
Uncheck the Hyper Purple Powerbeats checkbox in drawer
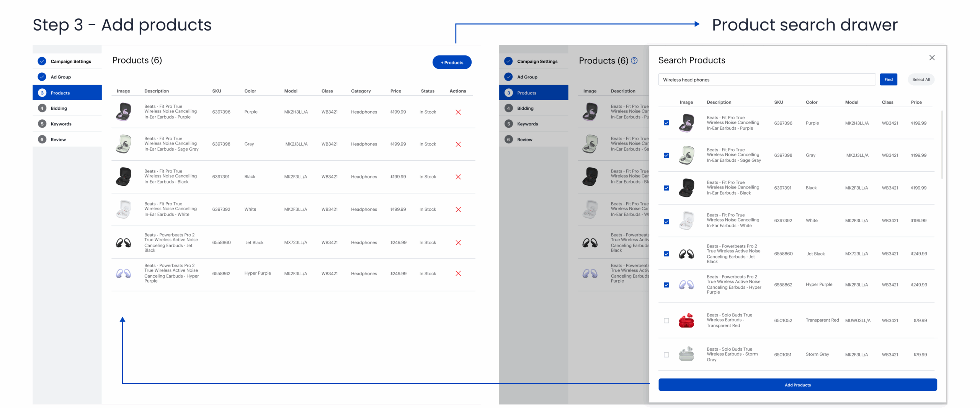tap(666, 284)
